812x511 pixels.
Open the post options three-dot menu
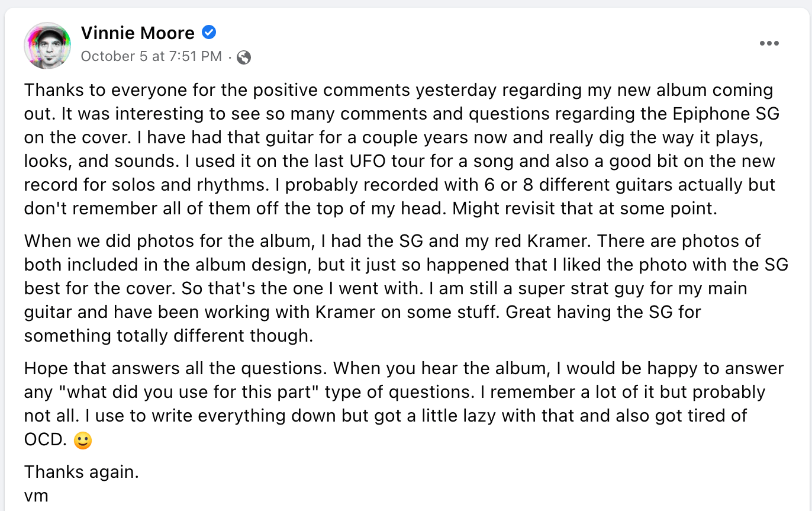click(x=769, y=43)
